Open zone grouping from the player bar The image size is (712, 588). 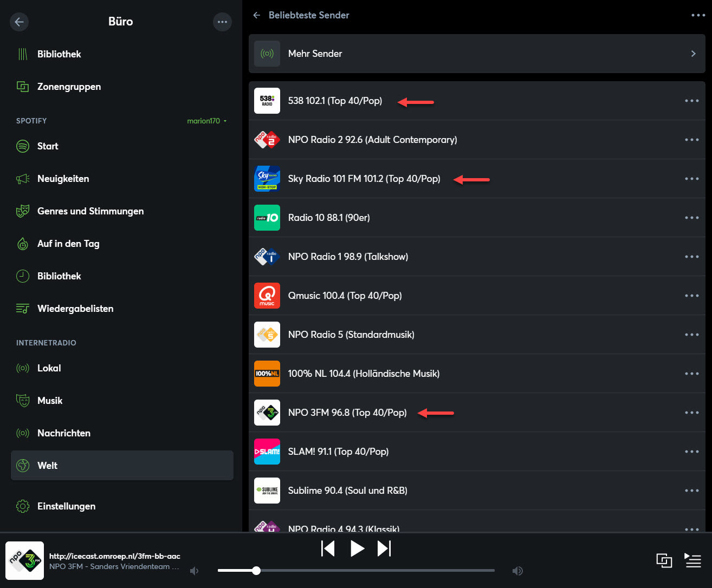[x=664, y=560]
